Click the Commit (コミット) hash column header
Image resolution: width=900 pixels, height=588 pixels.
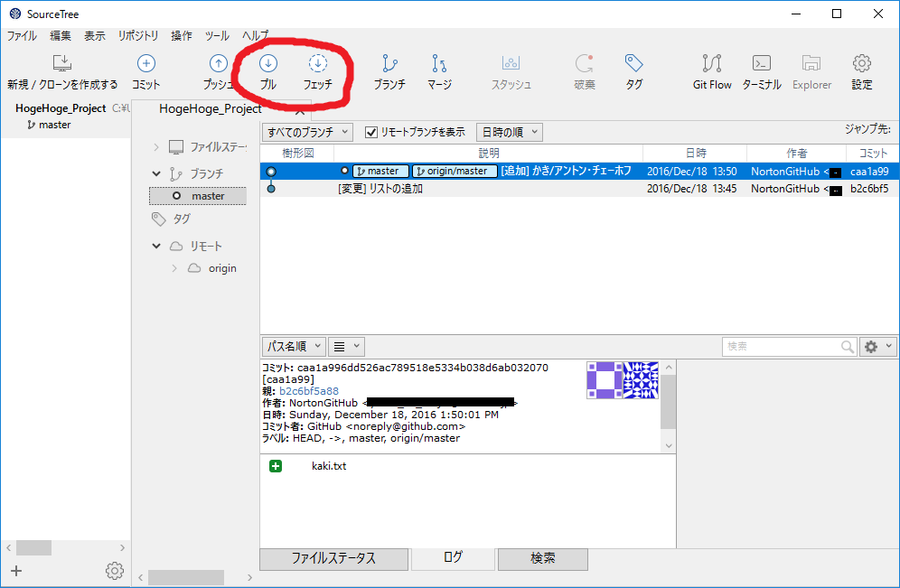coord(873,154)
